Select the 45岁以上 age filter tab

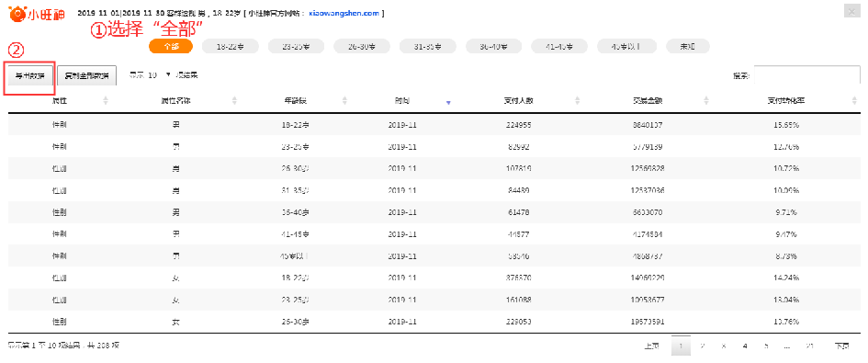(x=626, y=47)
